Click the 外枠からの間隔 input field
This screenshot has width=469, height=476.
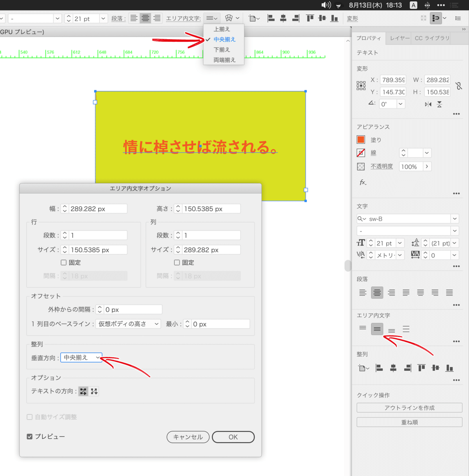pos(133,309)
